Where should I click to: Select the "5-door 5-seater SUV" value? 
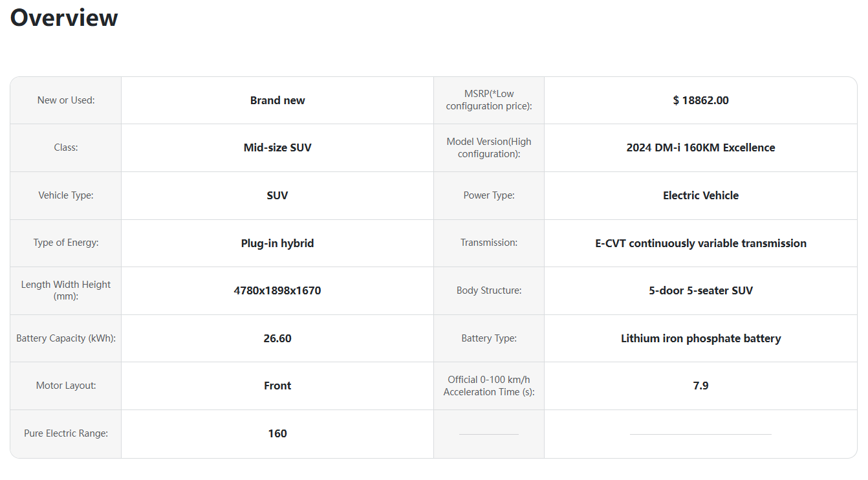[x=700, y=290]
